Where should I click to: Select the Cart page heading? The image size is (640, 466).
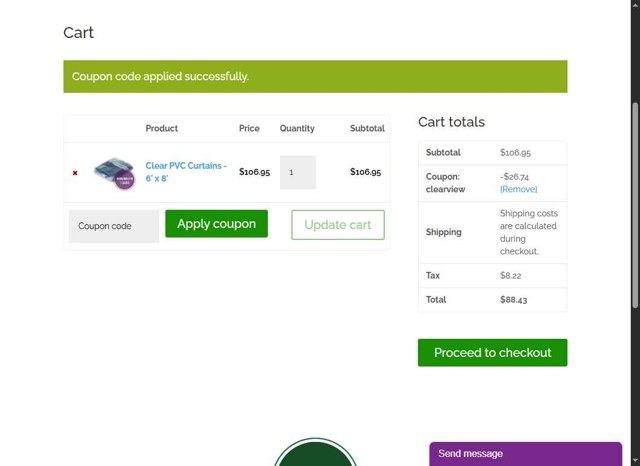[78, 33]
